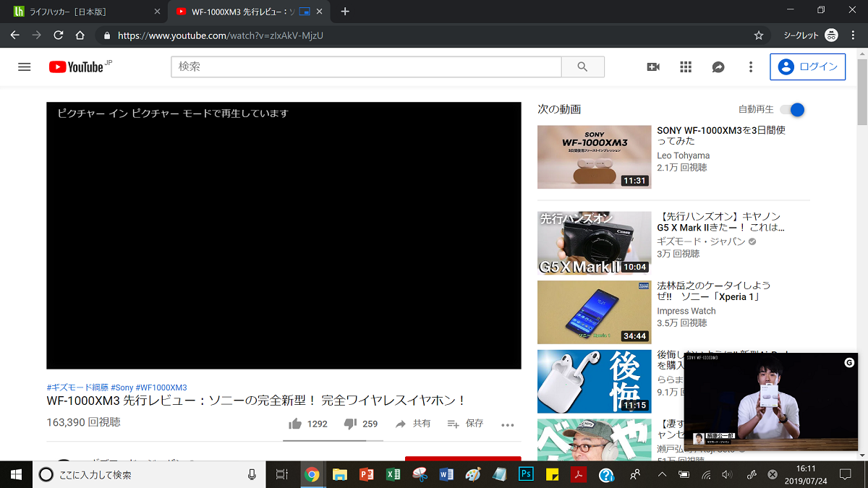Click the シークレット incognito indicator
Image resolution: width=868 pixels, height=488 pixels.
click(x=811, y=35)
